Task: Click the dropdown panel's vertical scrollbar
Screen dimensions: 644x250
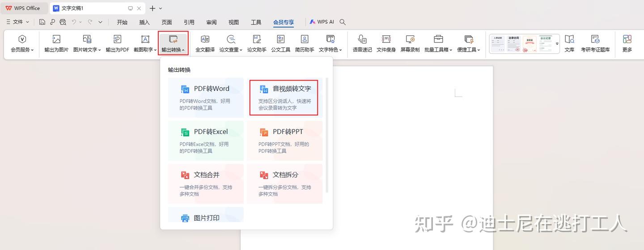Action: tap(327, 135)
